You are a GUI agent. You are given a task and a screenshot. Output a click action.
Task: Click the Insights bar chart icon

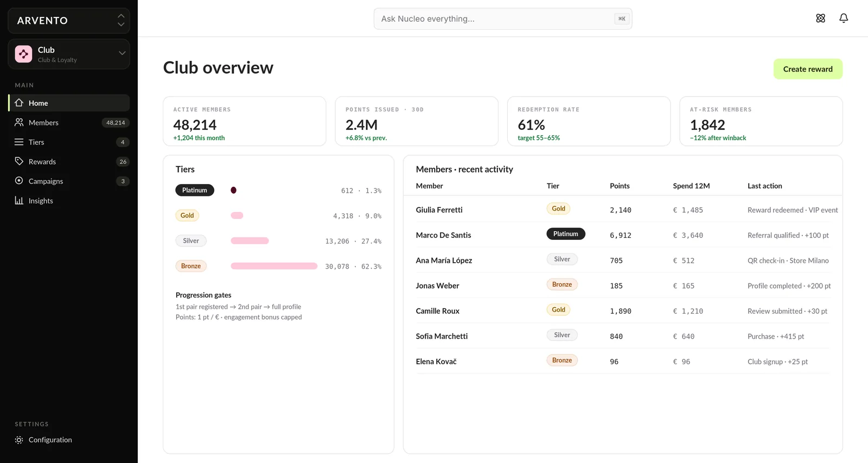[x=19, y=200]
